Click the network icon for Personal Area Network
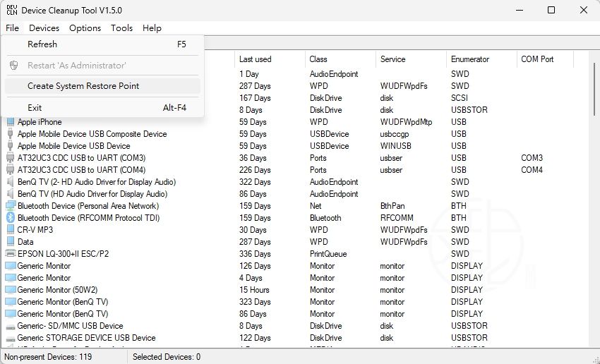 tap(10, 206)
